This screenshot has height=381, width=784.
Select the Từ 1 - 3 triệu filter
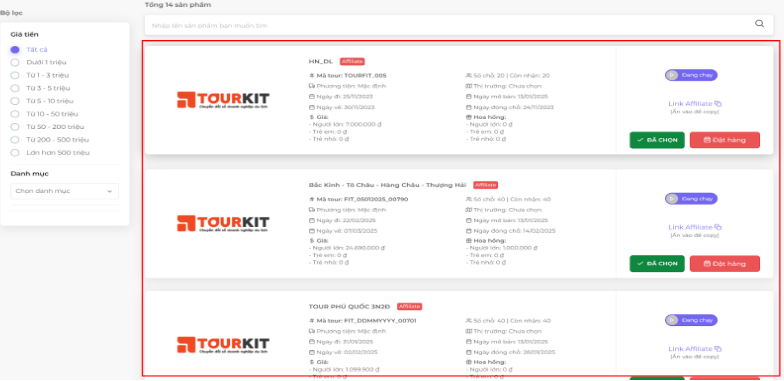coord(15,75)
